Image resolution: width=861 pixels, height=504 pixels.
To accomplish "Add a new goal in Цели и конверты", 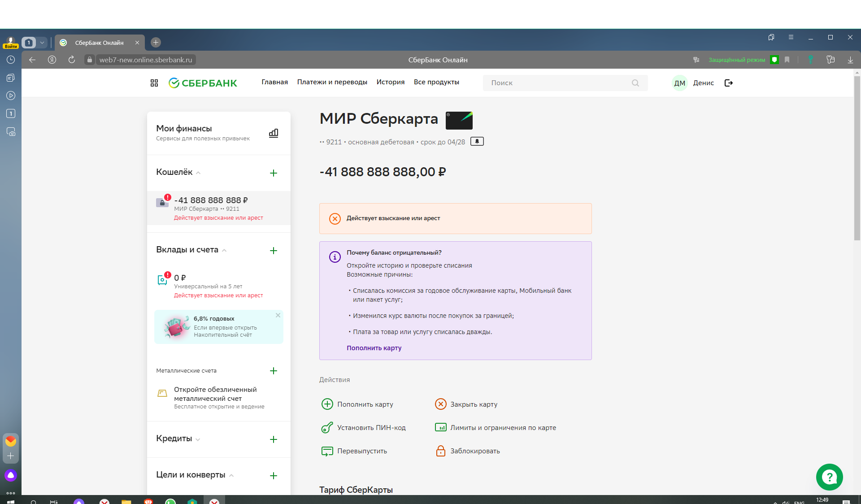I will [x=274, y=476].
